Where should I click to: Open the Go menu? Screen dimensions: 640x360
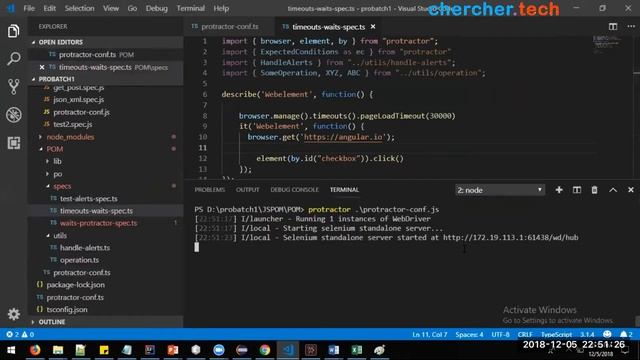pyautogui.click(x=132, y=8)
